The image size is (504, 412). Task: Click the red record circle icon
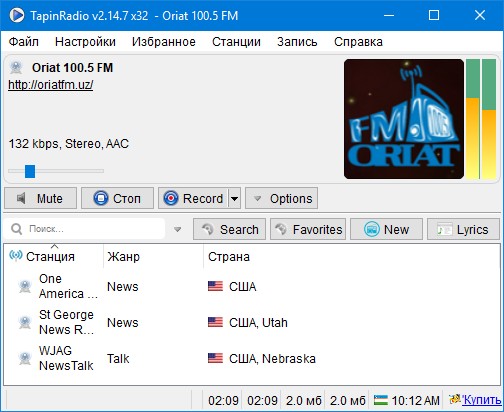tap(171, 198)
